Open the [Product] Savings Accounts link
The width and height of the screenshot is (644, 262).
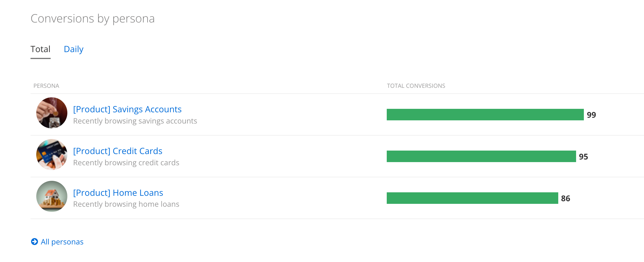pos(127,109)
